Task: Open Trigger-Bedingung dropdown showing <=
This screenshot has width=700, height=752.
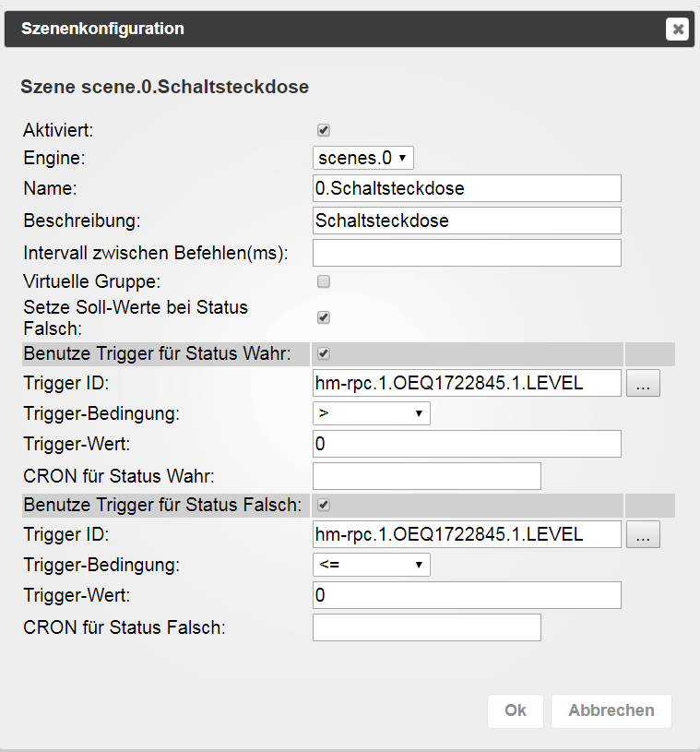Action: pos(372,565)
